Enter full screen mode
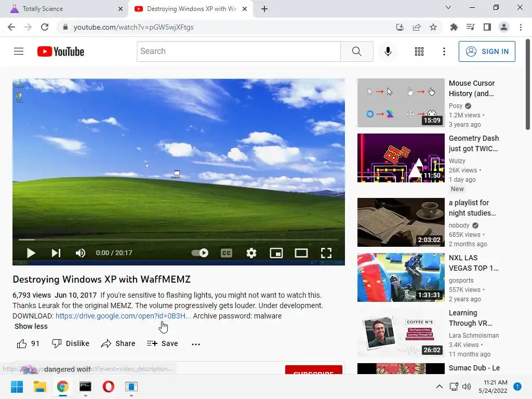Viewport: 532px width, 399px height. [326, 253]
